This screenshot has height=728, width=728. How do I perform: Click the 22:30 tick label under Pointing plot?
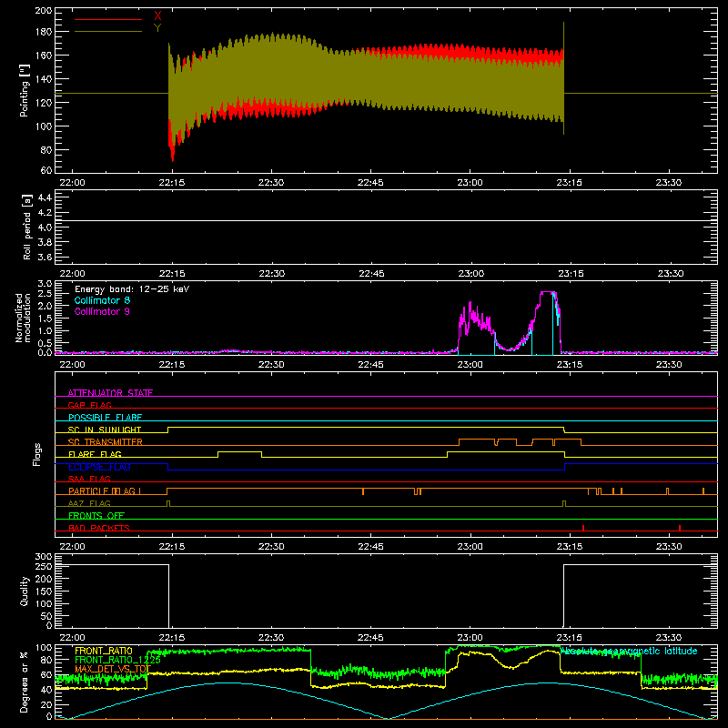[271, 183]
